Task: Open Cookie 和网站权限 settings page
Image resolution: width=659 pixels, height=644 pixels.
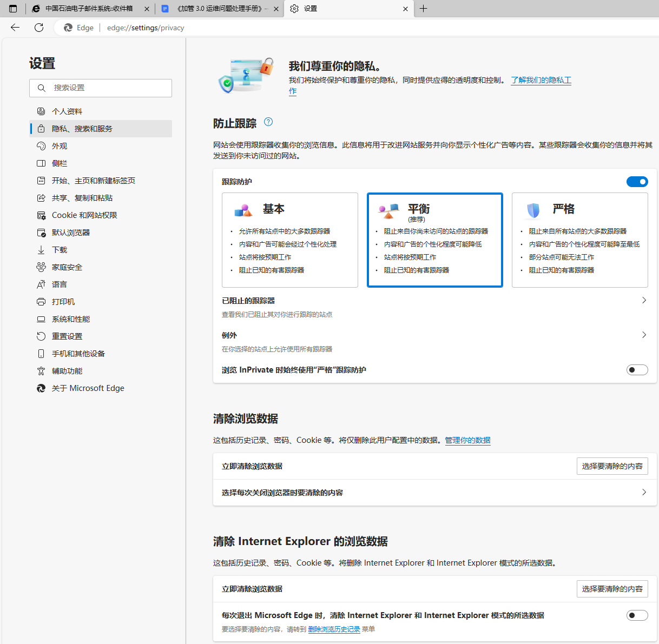Action: coord(84,215)
